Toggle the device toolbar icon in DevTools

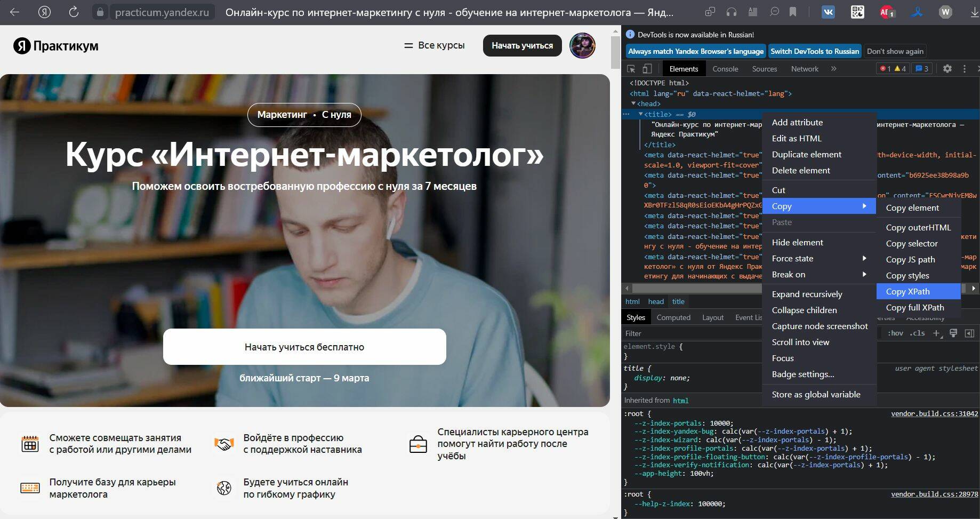pos(647,69)
